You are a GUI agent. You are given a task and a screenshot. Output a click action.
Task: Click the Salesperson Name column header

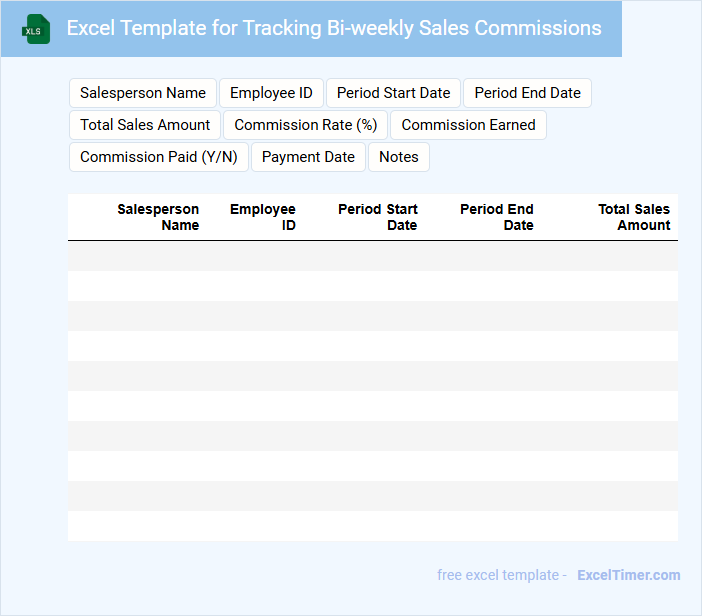[158, 217]
